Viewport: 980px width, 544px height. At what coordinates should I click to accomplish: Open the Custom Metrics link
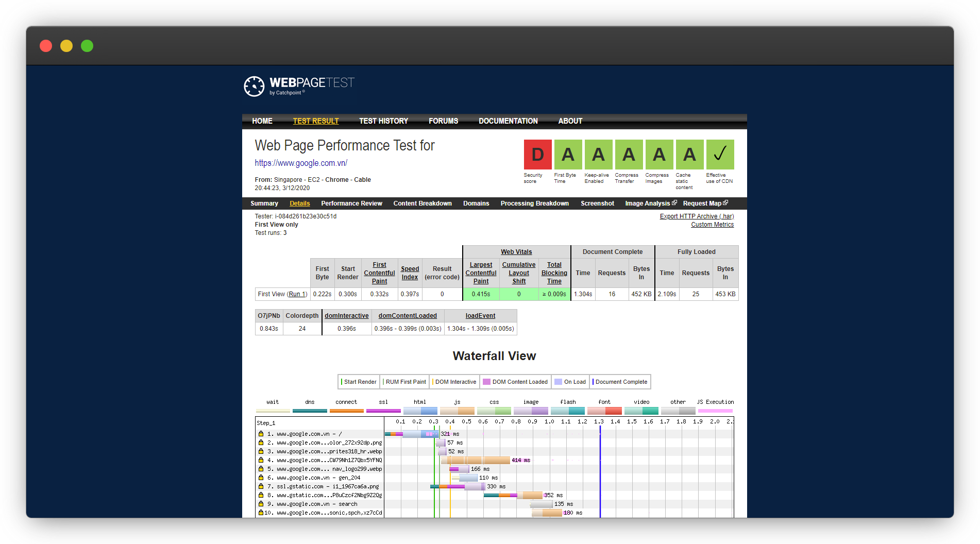tap(712, 225)
